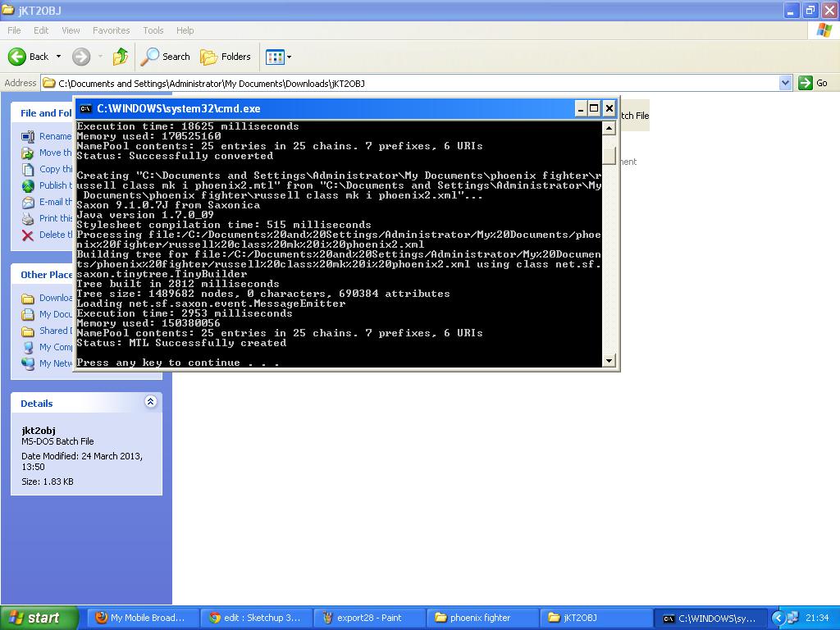840x630 pixels.
Task: Open Shared Documents in Other Places
Action: pos(55,331)
